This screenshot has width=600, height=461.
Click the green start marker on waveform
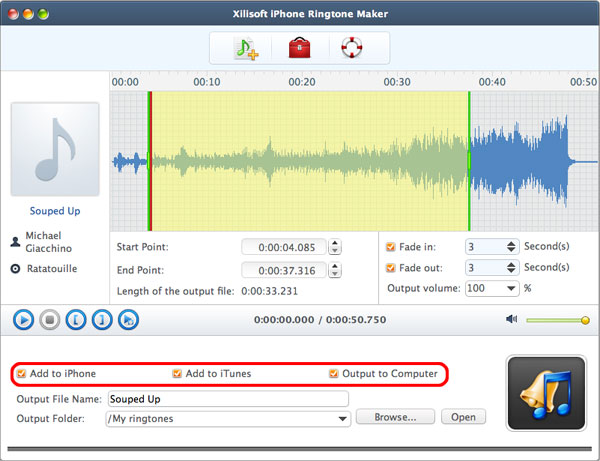pyautogui.click(x=148, y=161)
